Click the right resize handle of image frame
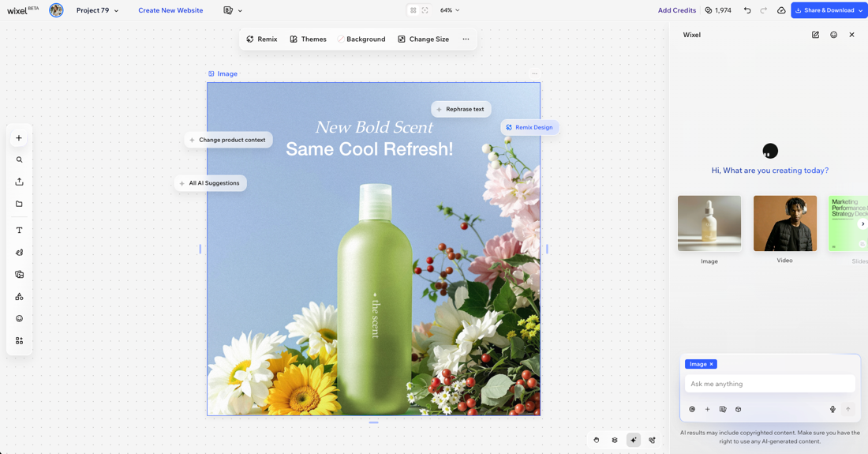 coord(547,250)
